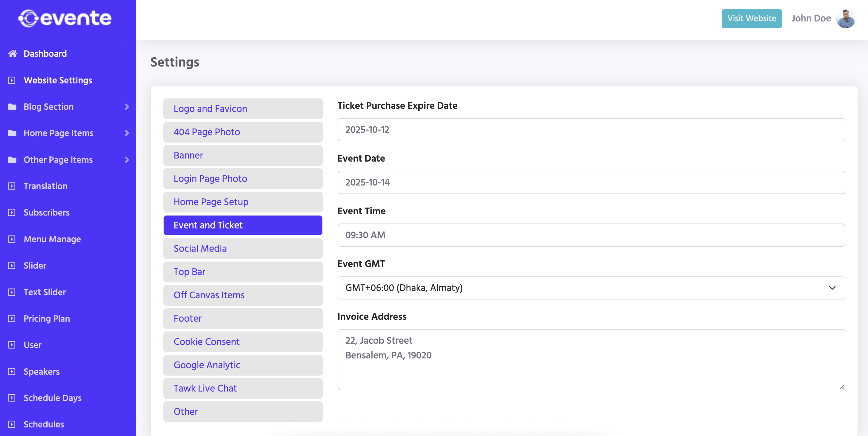The image size is (868, 436).
Task: Select the Translation sidebar icon
Action: (12, 186)
